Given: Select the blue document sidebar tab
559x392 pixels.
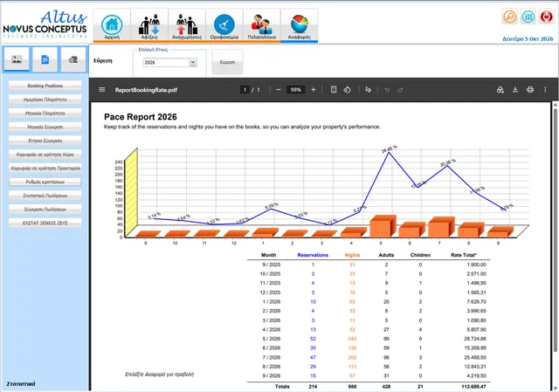Looking at the screenshot, I should pyautogui.click(x=45, y=59).
